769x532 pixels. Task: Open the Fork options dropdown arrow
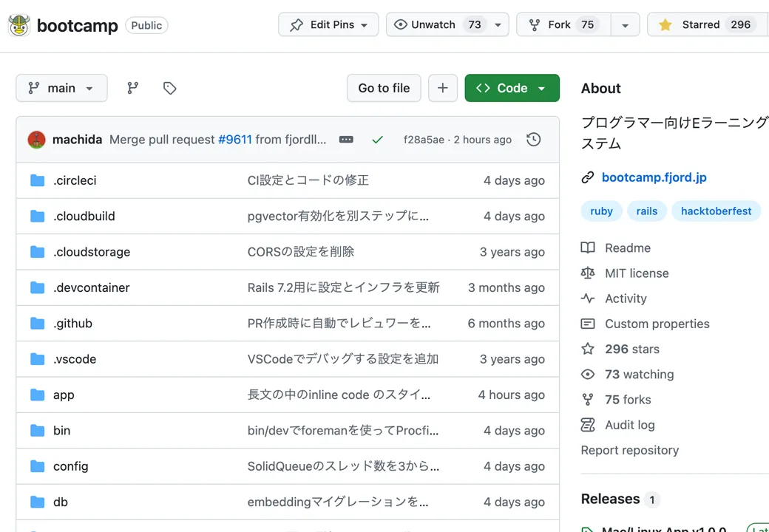[x=625, y=24]
